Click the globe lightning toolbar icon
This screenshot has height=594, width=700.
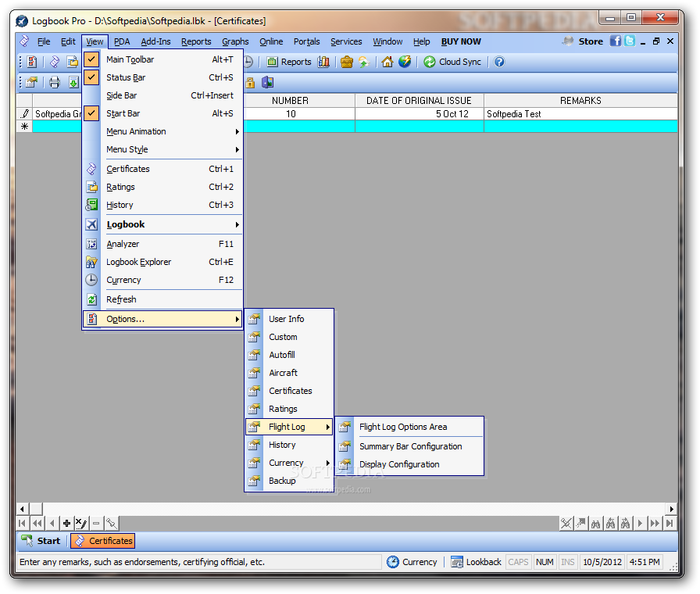pos(405,62)
